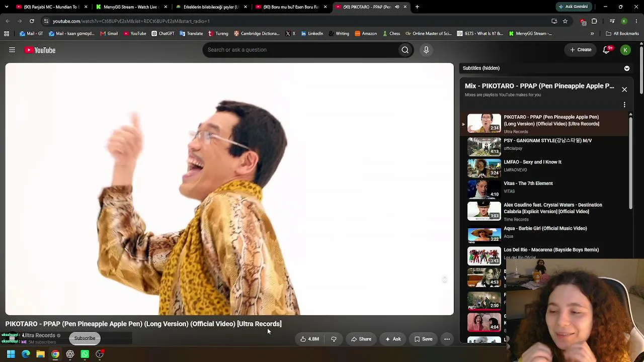Open the Ultra Records channel name
Image resolution: width=644 pixels, height=362 pixels.
coord(39,335)
